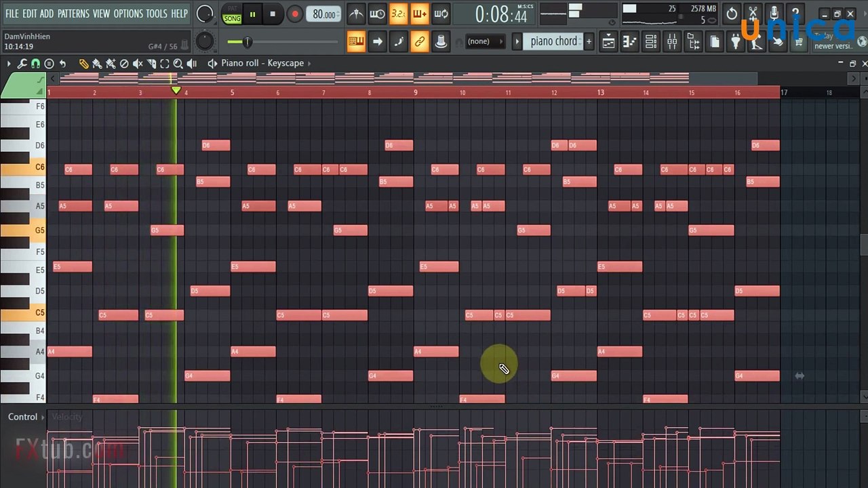The height and width of the screenshot is (488, 868).
Task: Open the PATTERNS menu
Action: 73,14
